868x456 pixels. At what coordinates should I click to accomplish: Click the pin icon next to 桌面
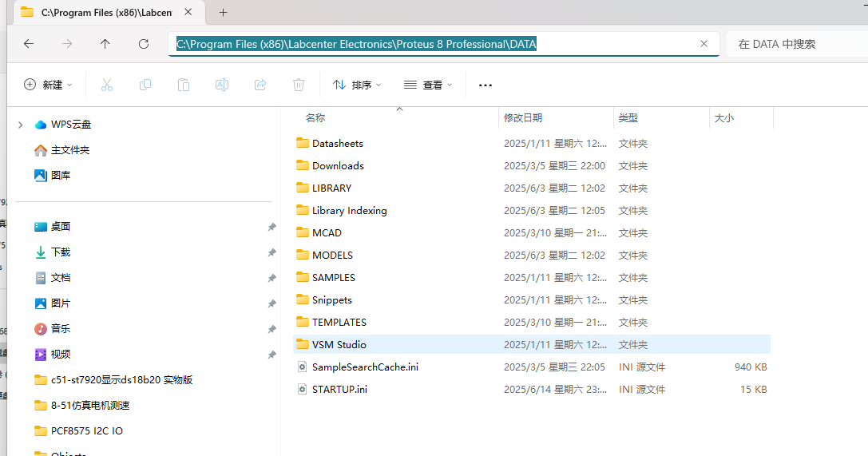[271, 227]
